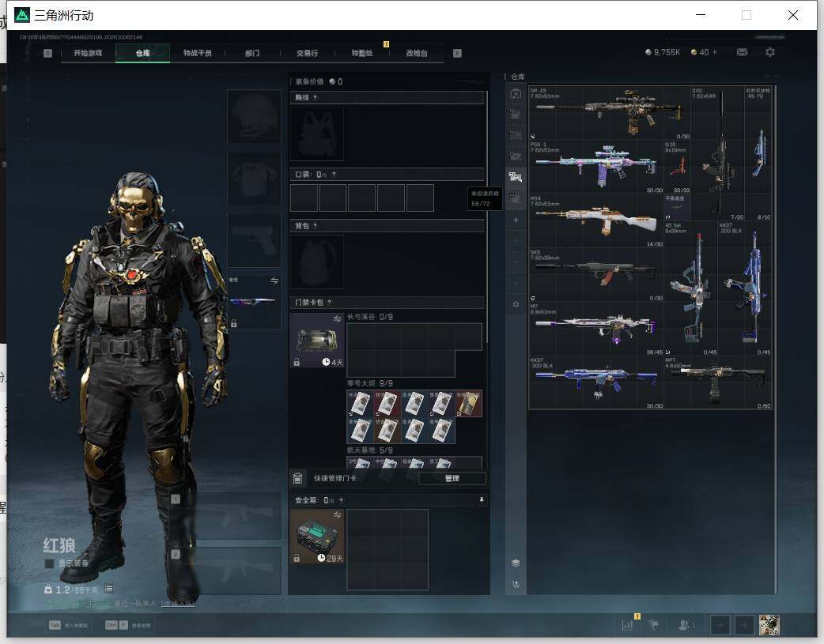Open the stats chart icon in bottom bar
The height and width of the screenshot is (644, 824).
coord(627,625)
